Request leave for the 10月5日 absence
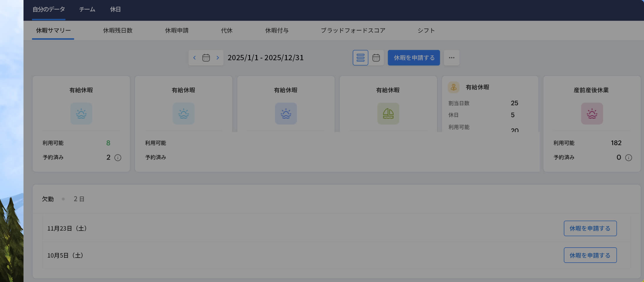644x282 pixels. 590,255
